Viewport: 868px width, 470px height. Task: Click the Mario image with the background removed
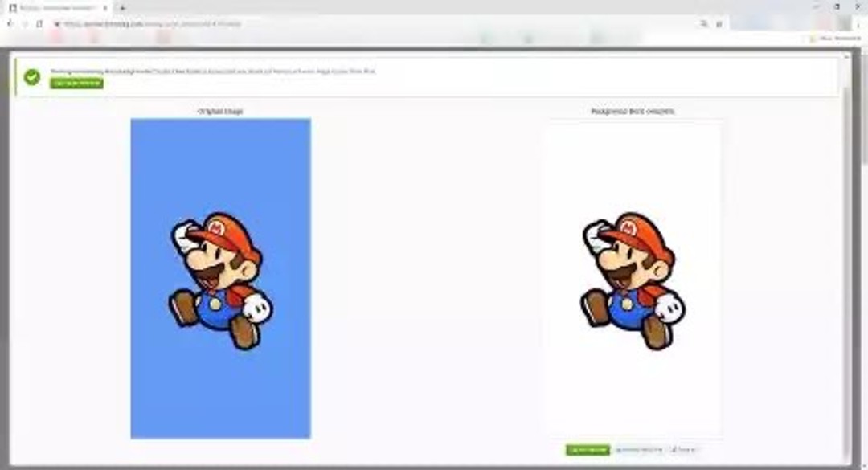pyautogui.click(x=633, y=280)
